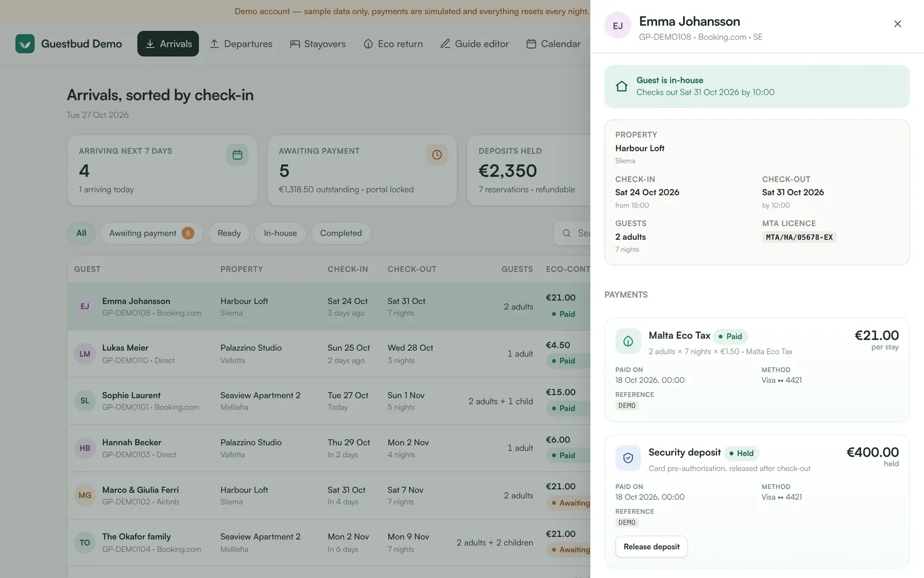Switch to the Departures tab
Image resolution: width=924 pixels, height=578 pixels.
[241, 44]
